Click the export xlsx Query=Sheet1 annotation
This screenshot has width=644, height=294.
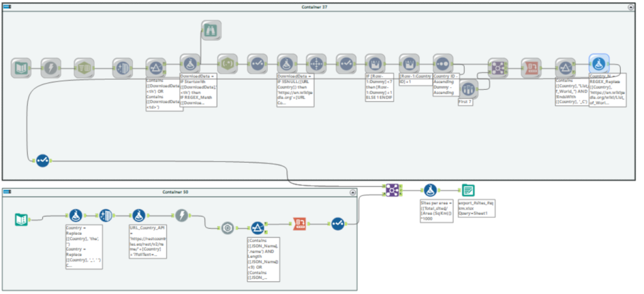[x=477, y=208]
